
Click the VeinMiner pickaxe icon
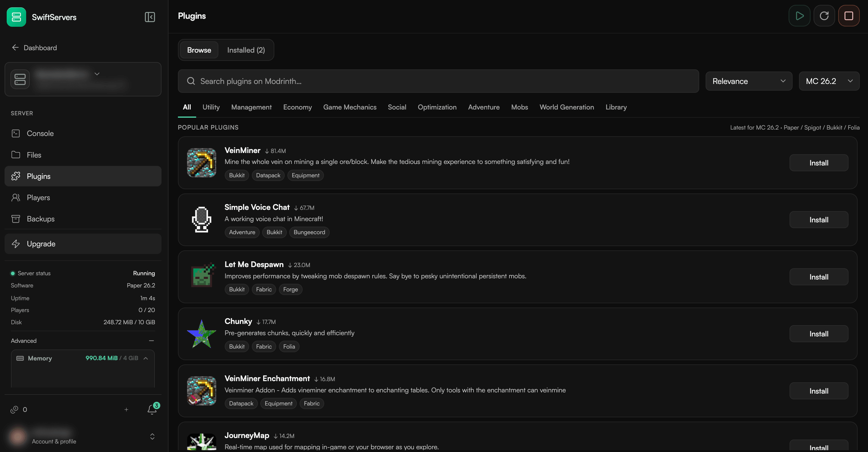[202, 162]
